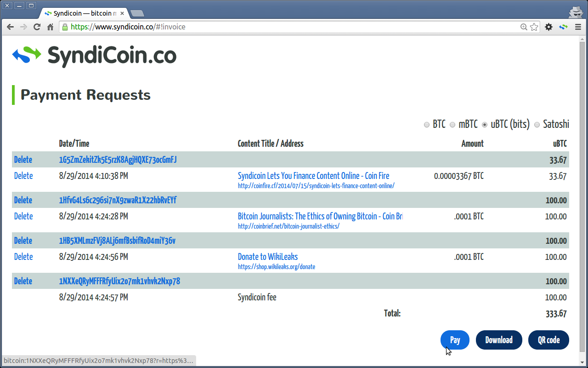Click the incognito spy icon
The image size is (588, 368).
pos(576,11)
